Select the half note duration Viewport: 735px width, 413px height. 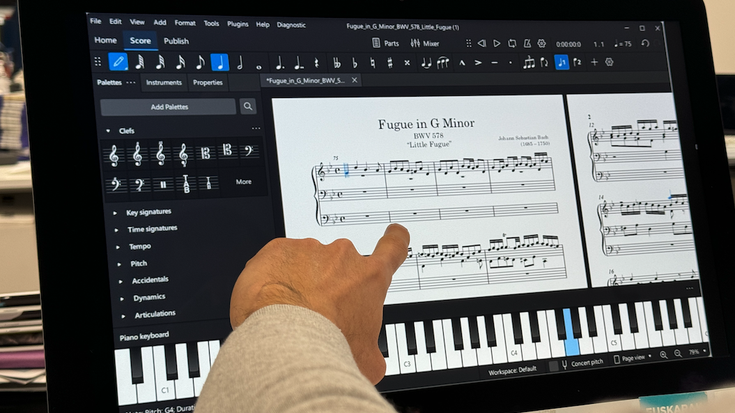[x=240, y=63]
